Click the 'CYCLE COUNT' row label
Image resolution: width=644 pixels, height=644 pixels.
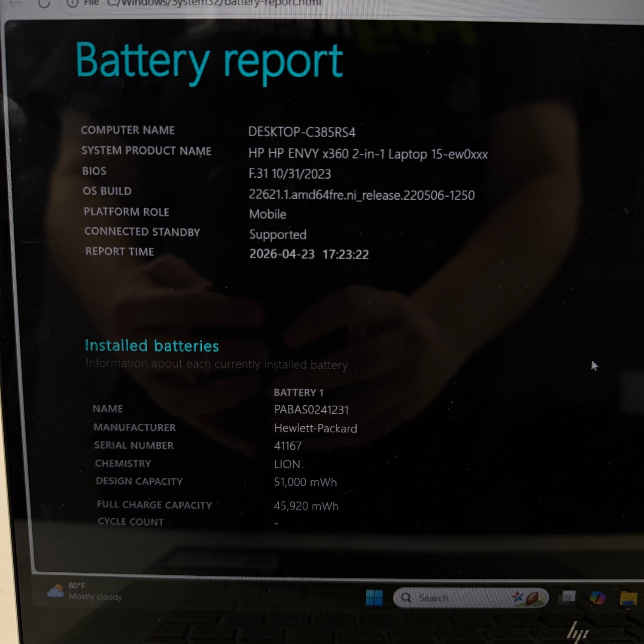(131, 522)
